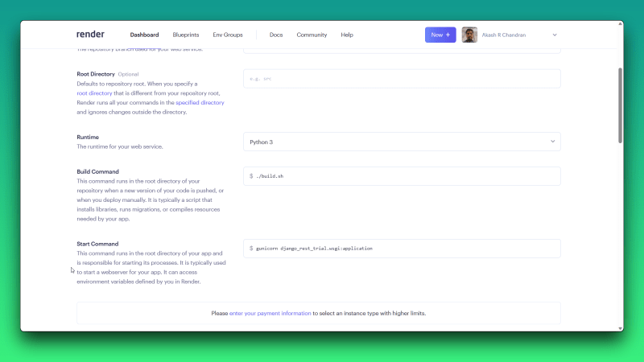Click the scrollbar up arrow
Viewport: 644px width, 362px height.
pos(620,24)
